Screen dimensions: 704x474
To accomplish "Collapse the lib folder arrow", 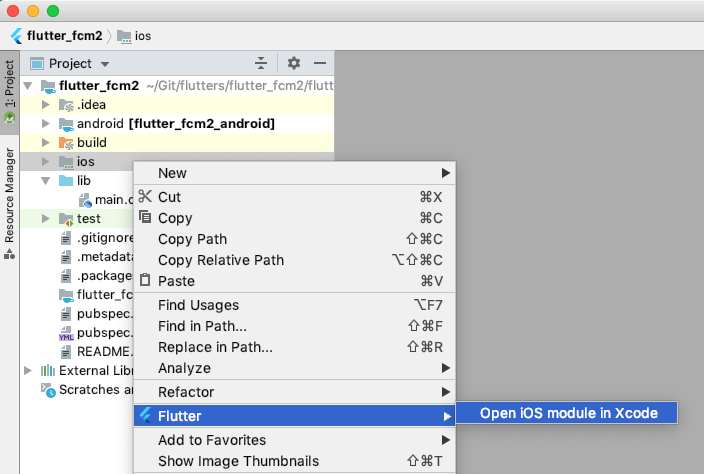I will point(46,181).
